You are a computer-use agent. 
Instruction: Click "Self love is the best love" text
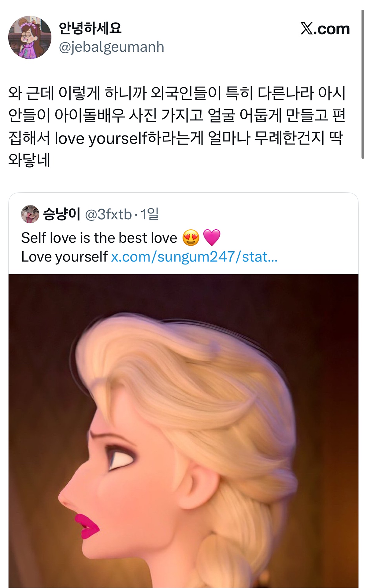(99, 238)
